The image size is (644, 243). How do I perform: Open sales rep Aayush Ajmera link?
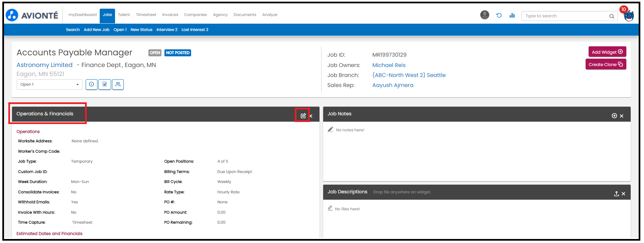click(x=393, y=85)
